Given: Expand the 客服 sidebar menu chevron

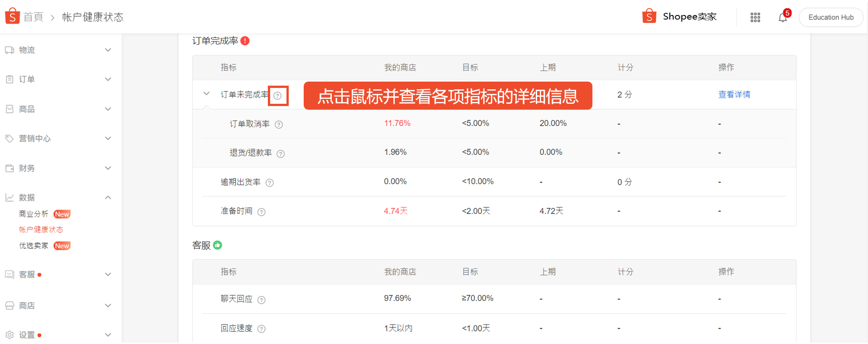Looking at the screenshot, I should [108, 274].
